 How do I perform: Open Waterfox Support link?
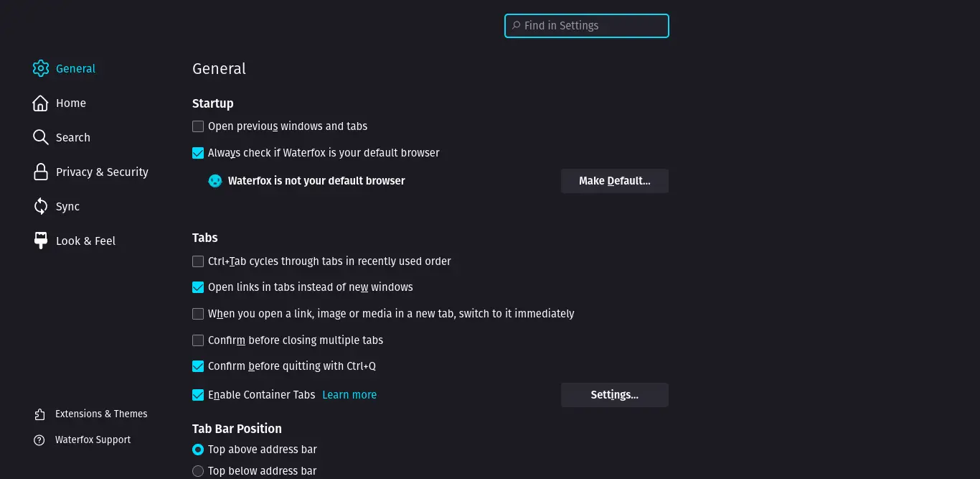pos(93,440)
